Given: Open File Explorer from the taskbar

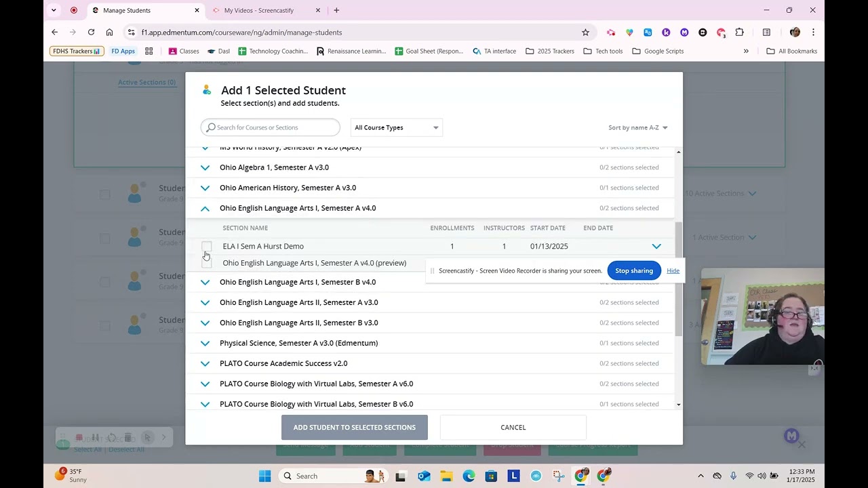Looking at the screenshot, I should tap(446, 476).
